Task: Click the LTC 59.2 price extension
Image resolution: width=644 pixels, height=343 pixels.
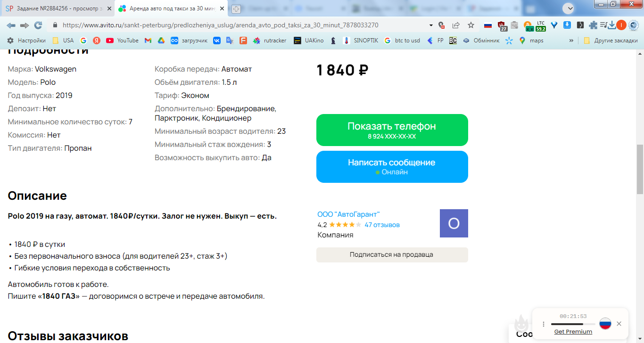Action: (541, 26)
